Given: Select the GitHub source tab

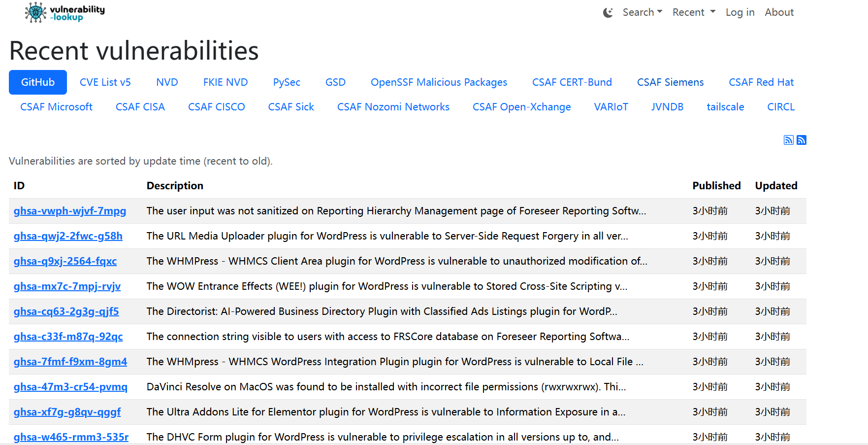Looking at the screenshot, I should (x=38, y=82).
